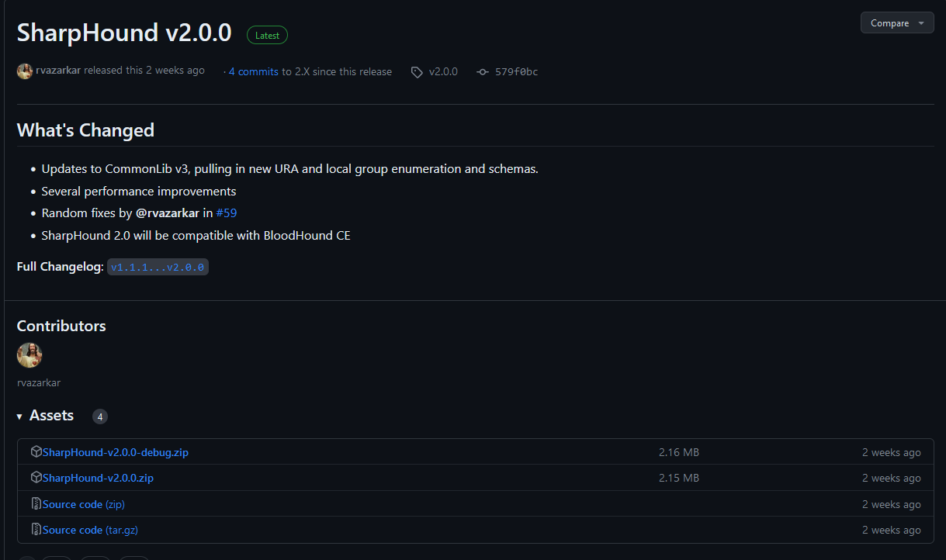Image resolution: width=946 pixels, height=560 pixels.
Task: Click the Latest release badge
Action: pyautogui.click(x=267, y=35)
